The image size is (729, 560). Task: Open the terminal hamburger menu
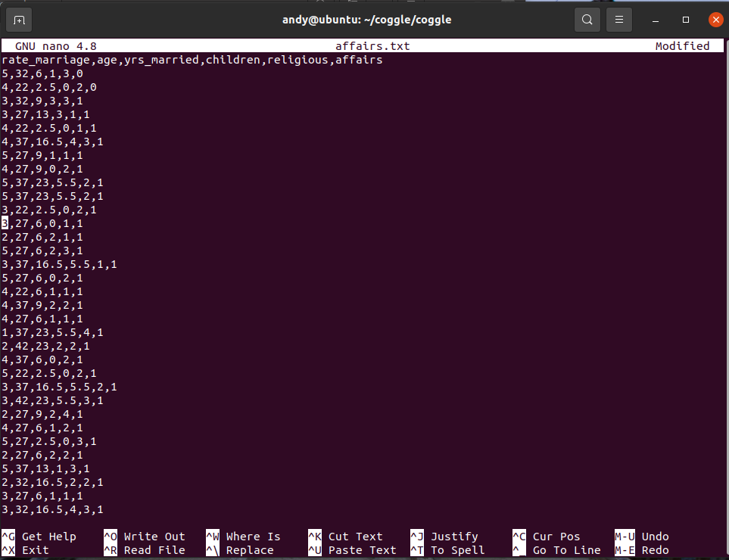pos(618,20)
